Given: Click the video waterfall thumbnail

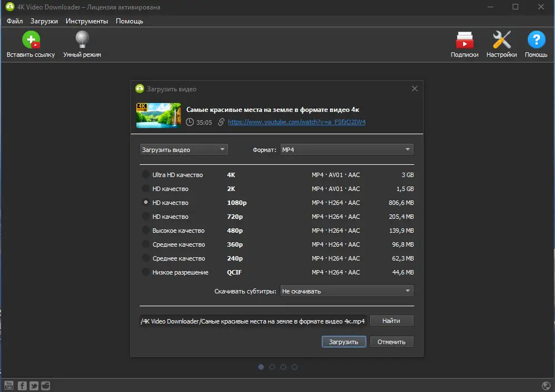Looking at the screenshot, I should 159,115.
